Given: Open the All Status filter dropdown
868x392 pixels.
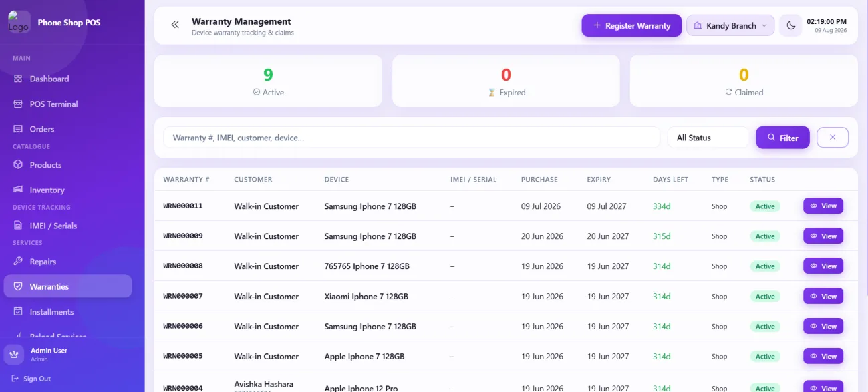Looking at the screenshot, I should (708, 138).
